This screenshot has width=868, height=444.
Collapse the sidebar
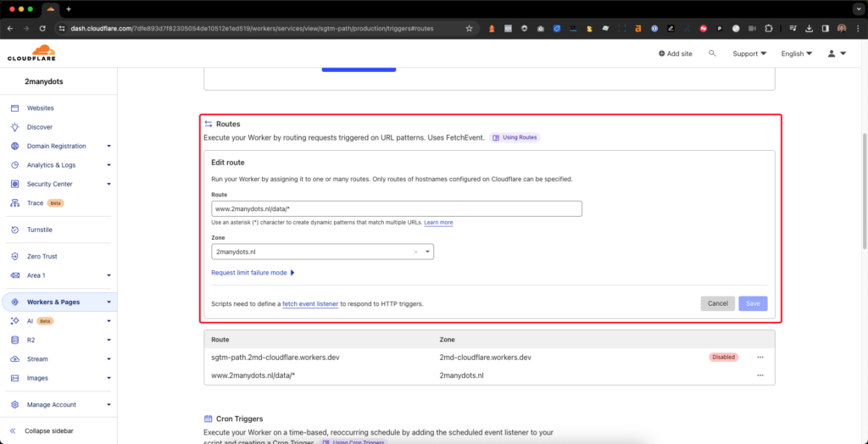click(x=42, y=430)
